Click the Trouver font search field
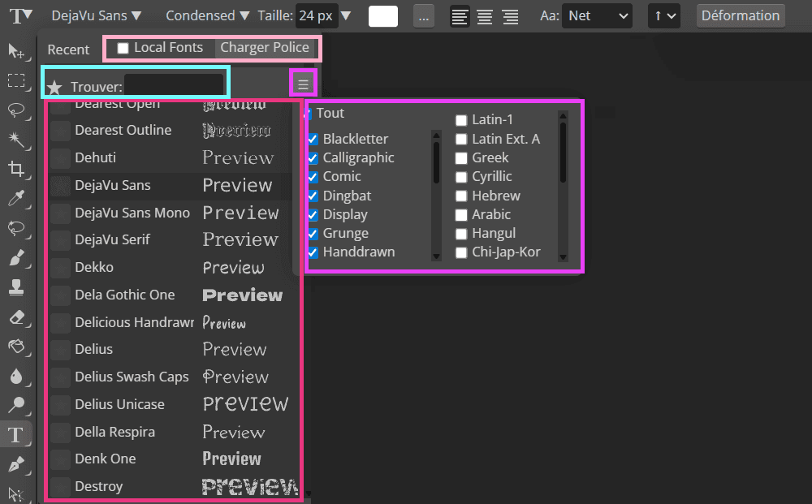This screenshot has width=812, height=504. [x=174, y=85]
